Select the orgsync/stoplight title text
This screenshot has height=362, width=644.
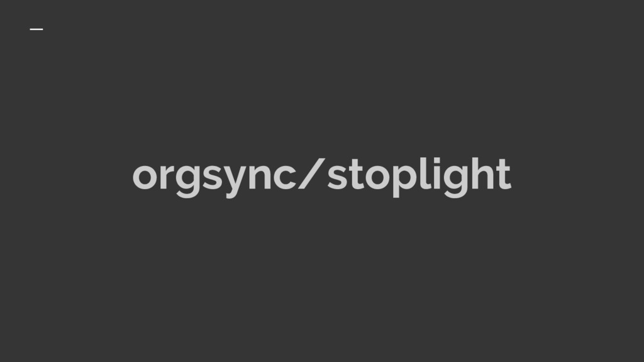321,177
